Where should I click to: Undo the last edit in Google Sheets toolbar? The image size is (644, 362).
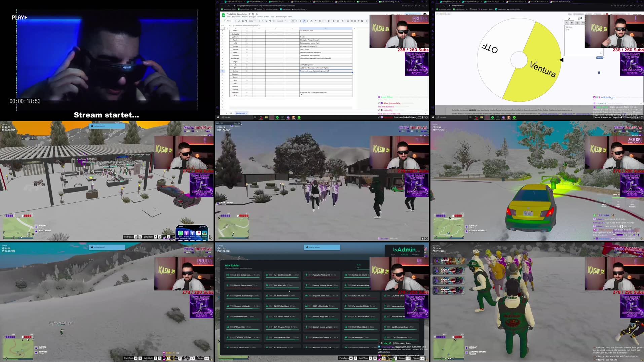236,21
